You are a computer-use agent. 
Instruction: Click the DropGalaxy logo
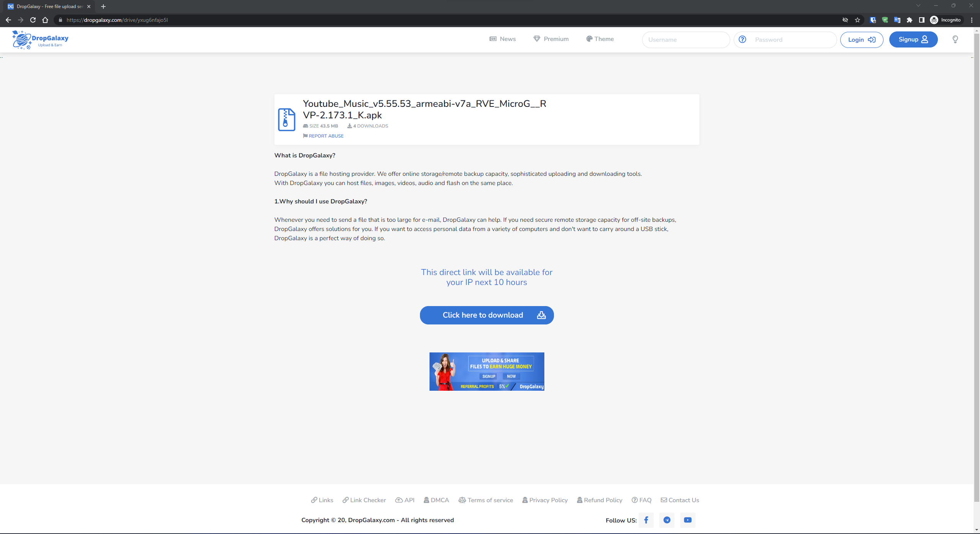click(39, 39)
